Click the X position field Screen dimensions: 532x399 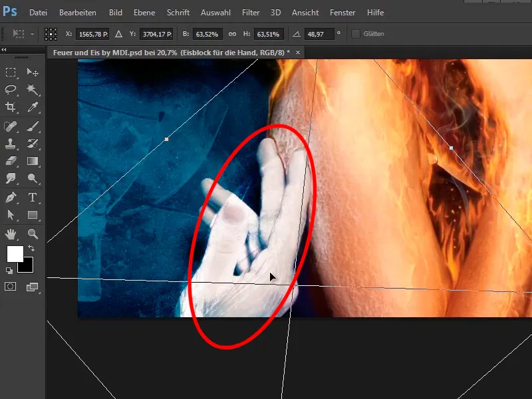click(92, 34)
